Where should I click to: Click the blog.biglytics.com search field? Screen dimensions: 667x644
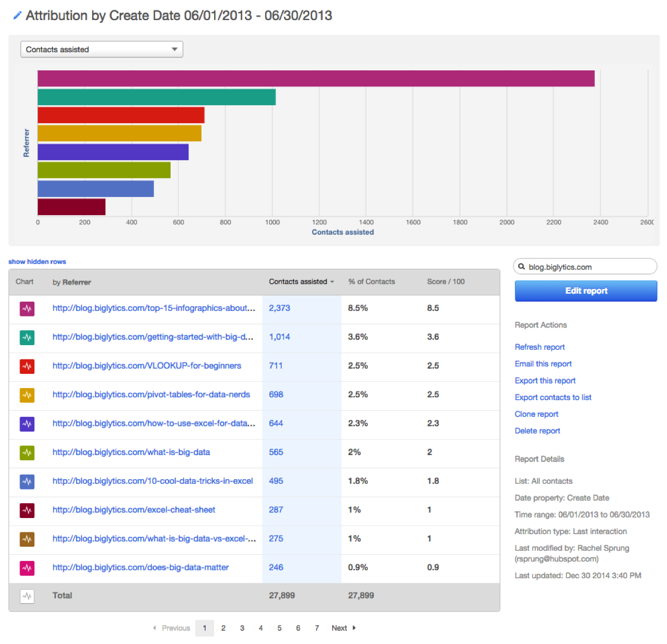[589, 267]
